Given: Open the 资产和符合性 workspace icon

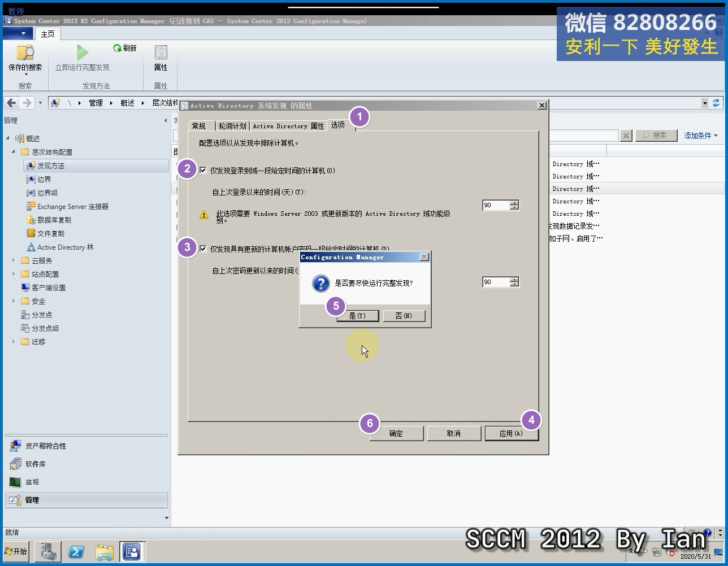Looking at the screenshot, I should [15, 446].
